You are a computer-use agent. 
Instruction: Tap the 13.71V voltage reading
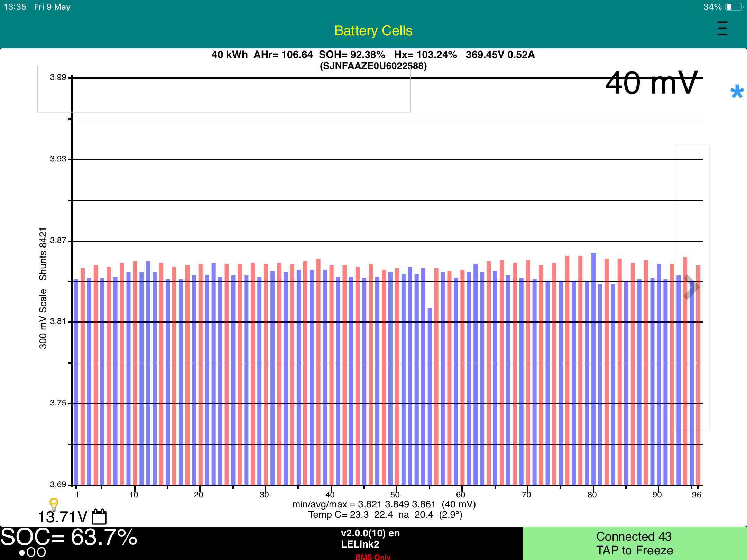tap(62, 517)
